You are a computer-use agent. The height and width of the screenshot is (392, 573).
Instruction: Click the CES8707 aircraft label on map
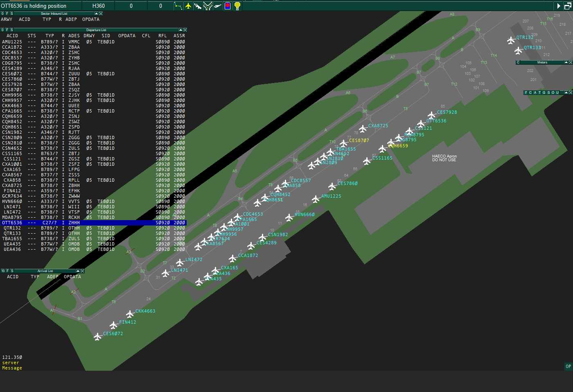pyautogui.click(x=359, y=140)
